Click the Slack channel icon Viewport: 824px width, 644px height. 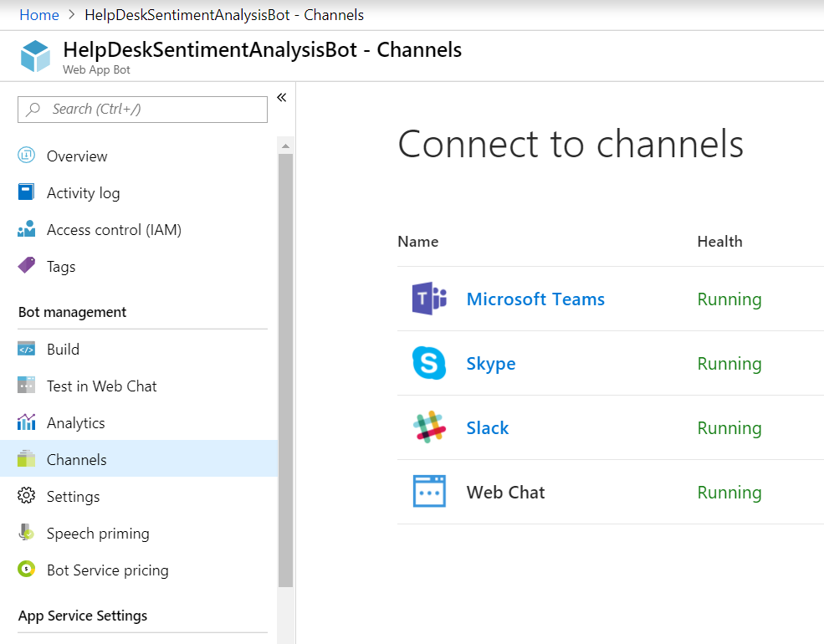click(429, 427)
